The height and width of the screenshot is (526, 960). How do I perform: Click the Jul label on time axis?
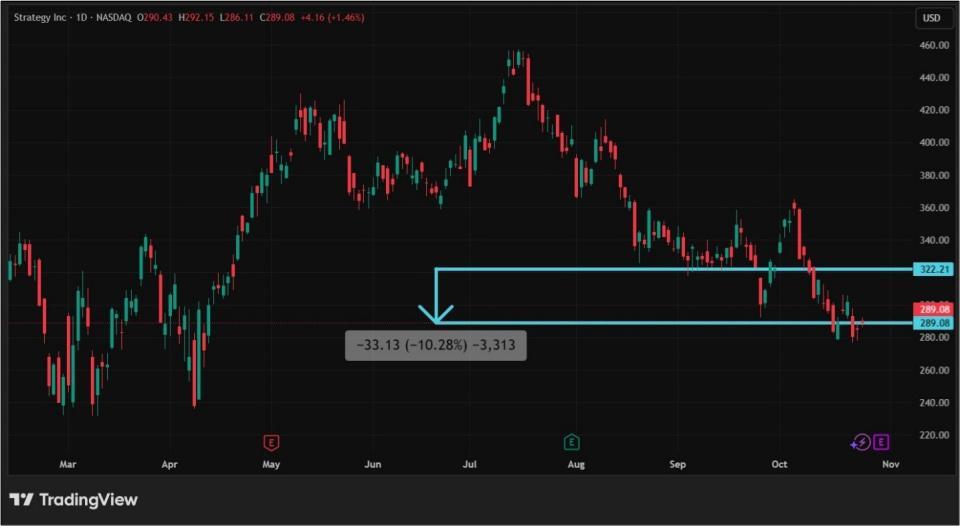coord(470,465)
